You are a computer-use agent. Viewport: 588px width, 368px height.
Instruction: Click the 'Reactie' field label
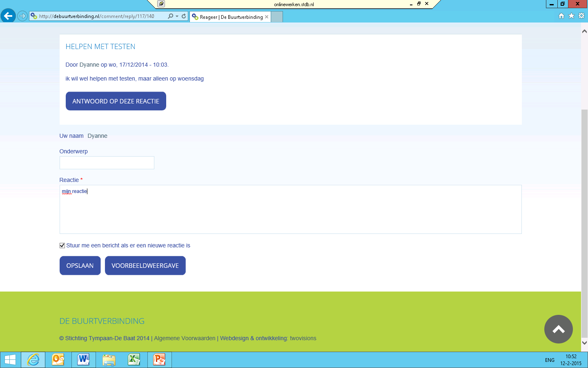coord(69,180)
